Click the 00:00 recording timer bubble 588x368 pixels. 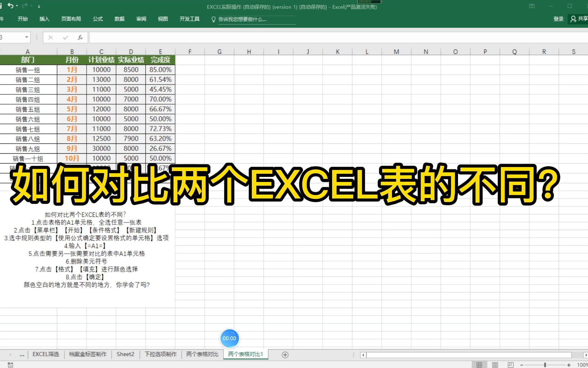[x=229, y=338]
